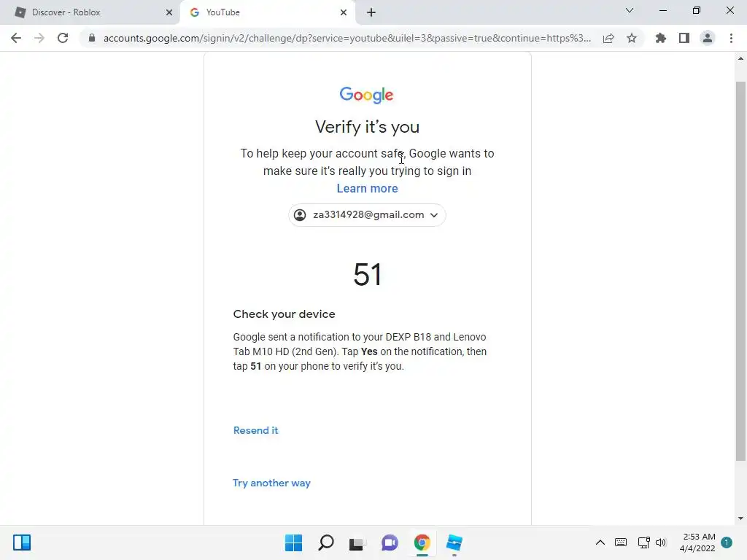Select the YouTube sign-in tab
747x560 pixels.
tap(268, 12)
